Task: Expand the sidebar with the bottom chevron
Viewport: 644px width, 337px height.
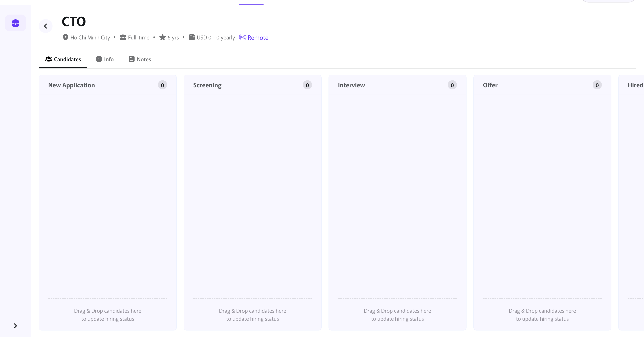Action: (15, 326)
